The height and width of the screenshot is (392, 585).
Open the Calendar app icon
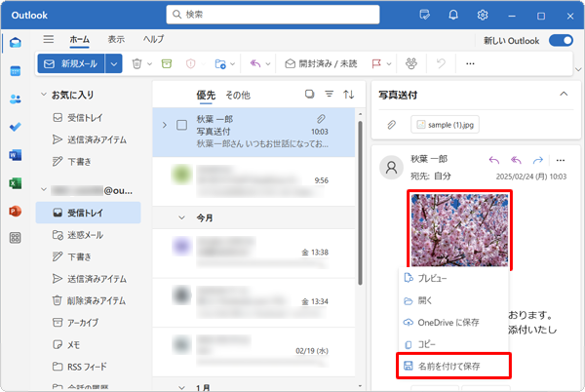pyautogui.click(x=16, y=71)
